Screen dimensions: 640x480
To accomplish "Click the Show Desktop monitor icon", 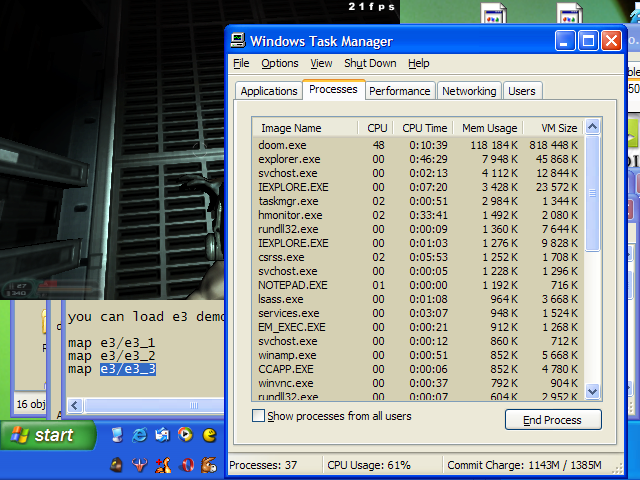I will pos(117,435).
